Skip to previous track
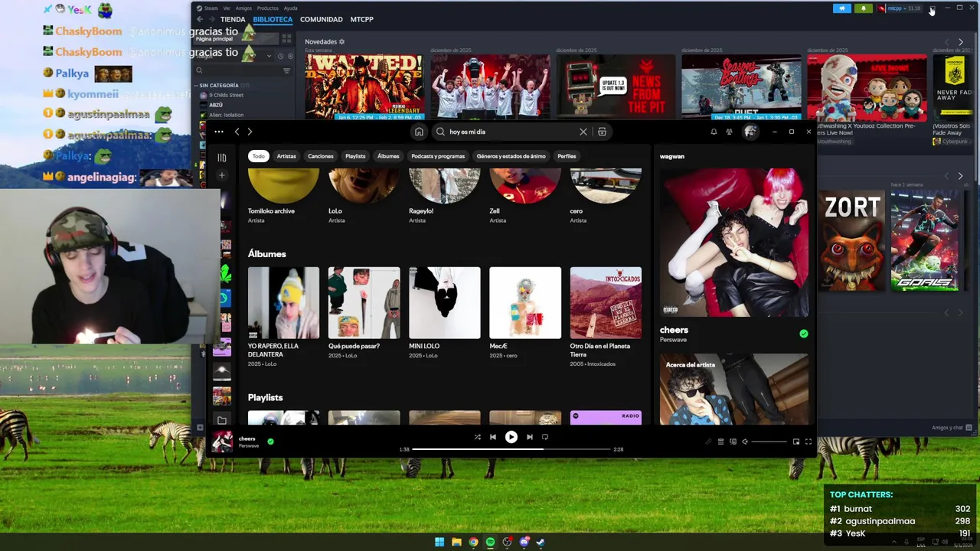 tap(493, 437)
